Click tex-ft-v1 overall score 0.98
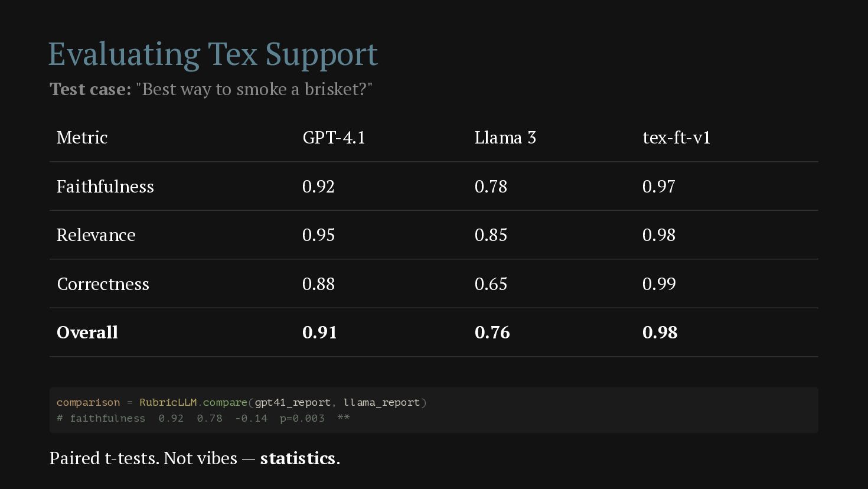868x489 pixels. coord(660,332)
